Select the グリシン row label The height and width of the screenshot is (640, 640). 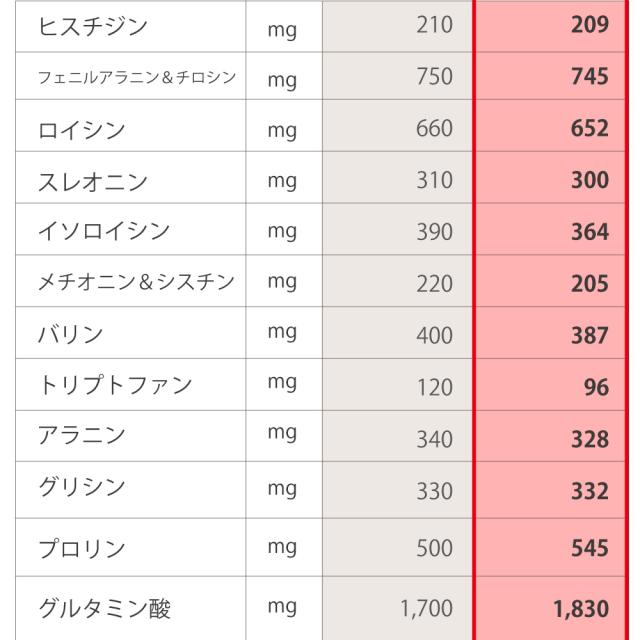click(x=82, y=489)
